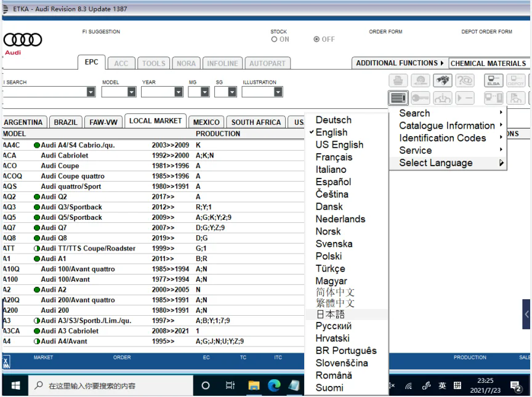532x397 pixels.
Task: Click the printer icon in the toolbar
Action: (399, 80)
